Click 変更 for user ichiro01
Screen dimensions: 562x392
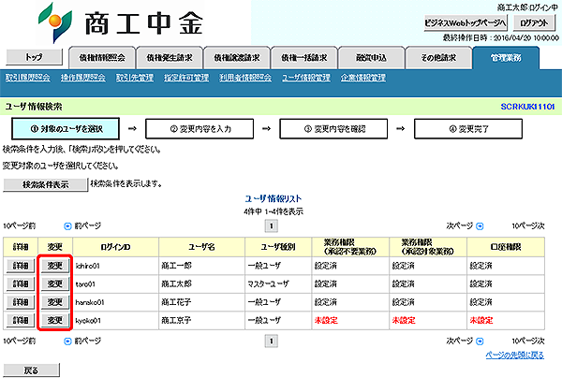55,266
